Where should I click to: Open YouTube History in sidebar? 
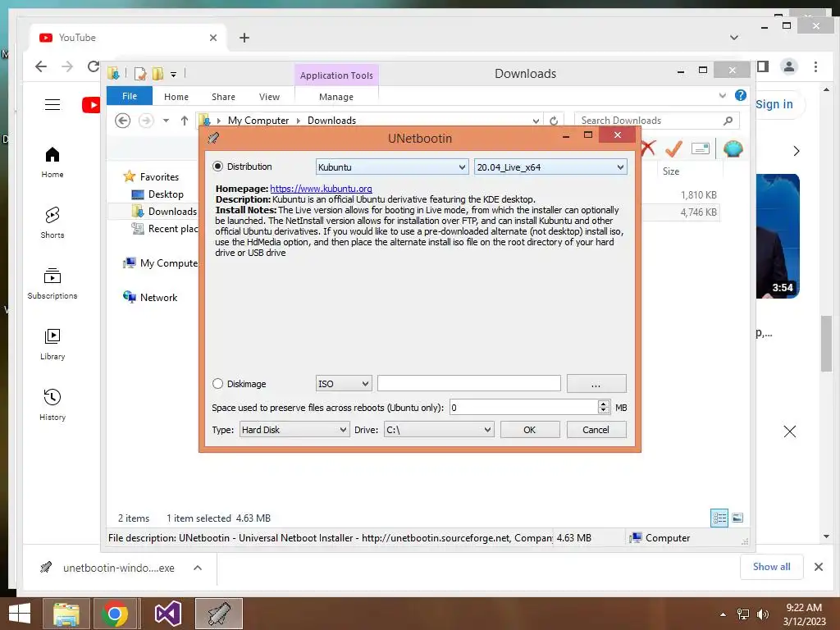tap(52, 404)
